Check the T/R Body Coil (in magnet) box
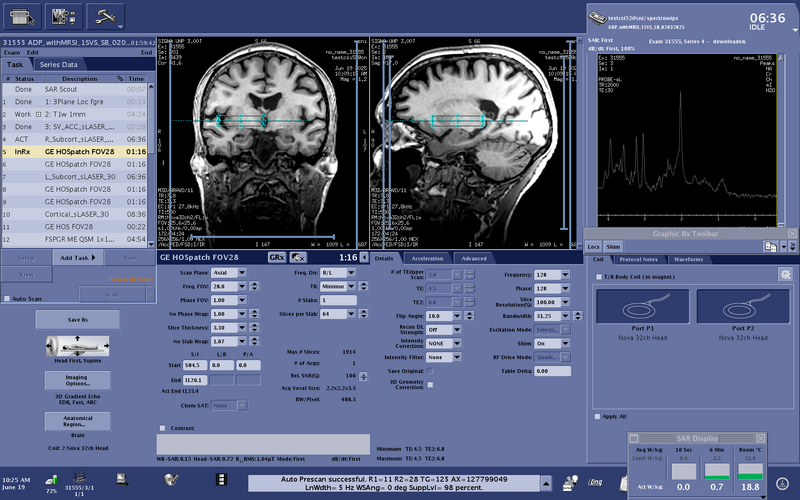The image size is (800, 500). pyautogui.click(x=599, y=277)
